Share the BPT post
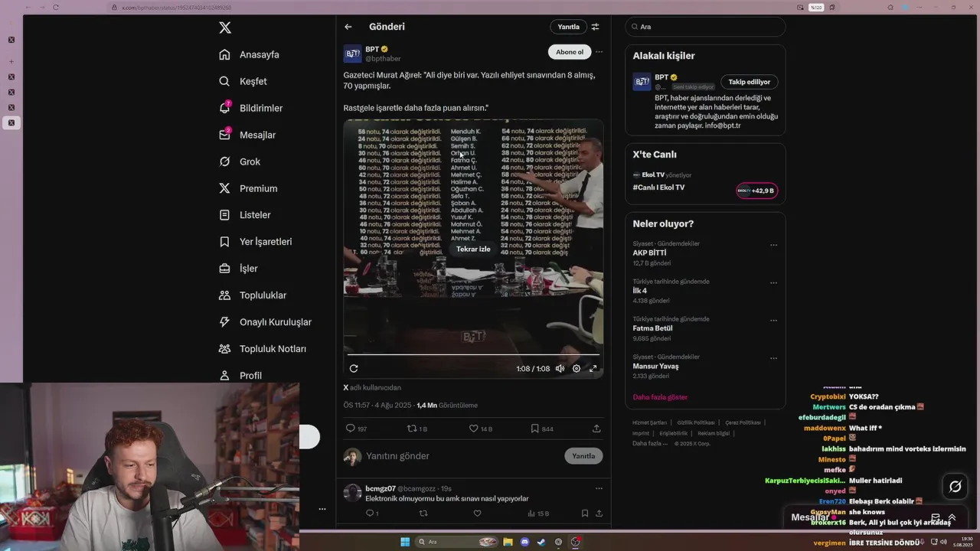The width and height of the screenshot is (980, 551). pos(596,429)
